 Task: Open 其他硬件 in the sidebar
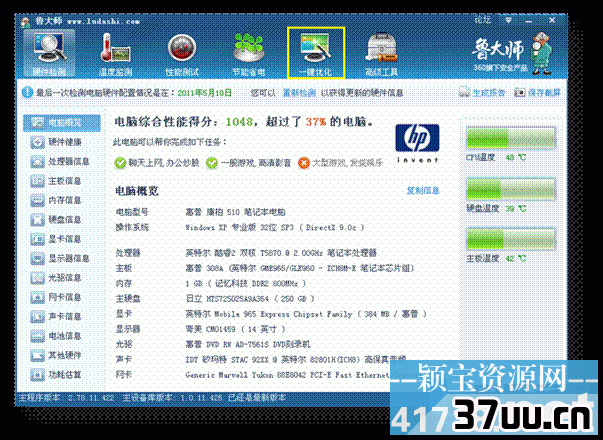tap(56, 355)
